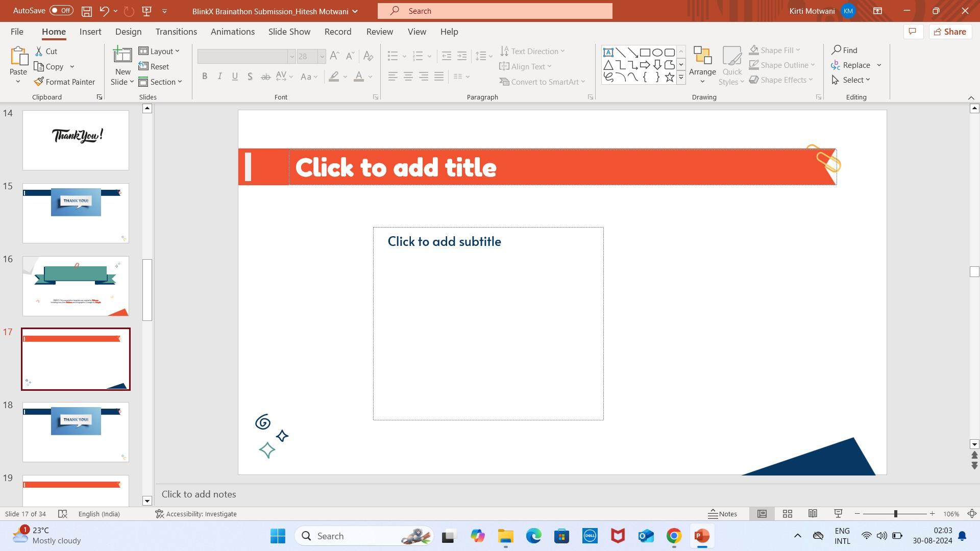
Task: Click Accessibility: Investigate in status bar
Action: [x=196, y=514]
